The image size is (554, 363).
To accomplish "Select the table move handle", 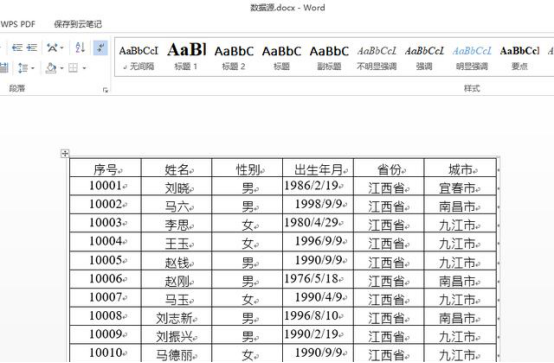I will pyautogui.click(x=65, y=153).
